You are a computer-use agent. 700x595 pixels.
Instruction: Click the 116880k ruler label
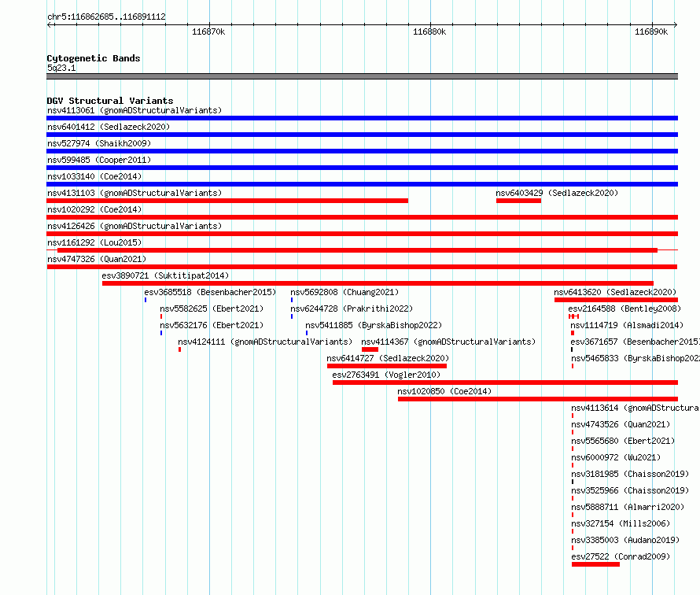(x=429, y=31)
